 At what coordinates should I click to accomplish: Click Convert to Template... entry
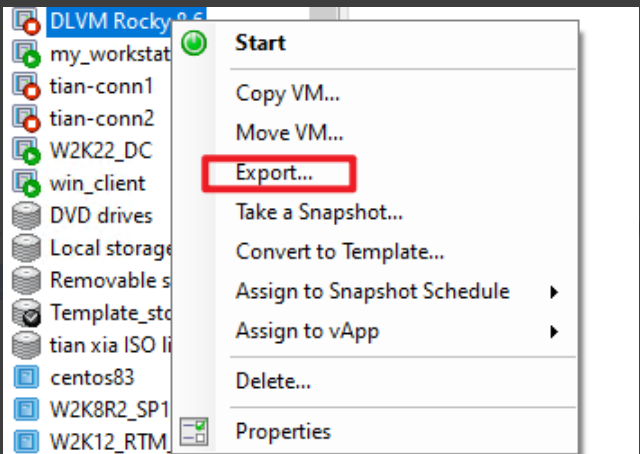tap(339, 252)
